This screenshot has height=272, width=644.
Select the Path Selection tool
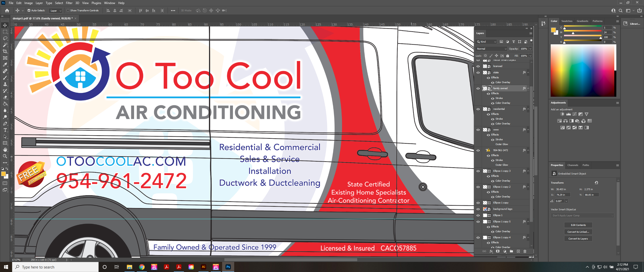[5, 137]
